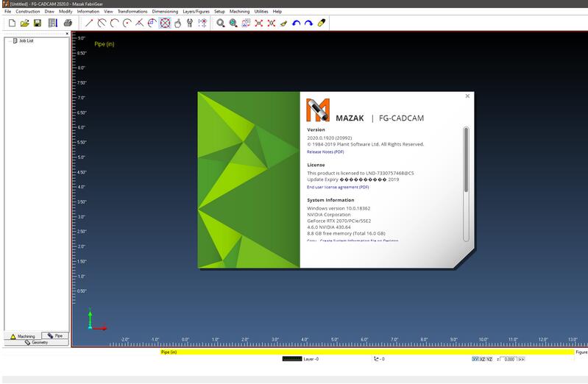Click the black Layer line style swatch
Viewport: 588px width, 384px height.
click(x=291, y=359)
